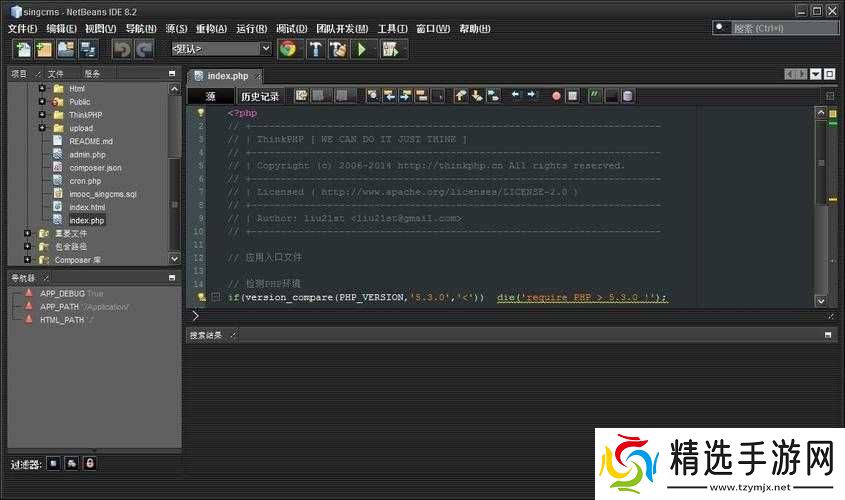The width and height of the screenshot is (845, 500).
Task: Open the 运行(R) menu
Action: click(x=250, y=29)
